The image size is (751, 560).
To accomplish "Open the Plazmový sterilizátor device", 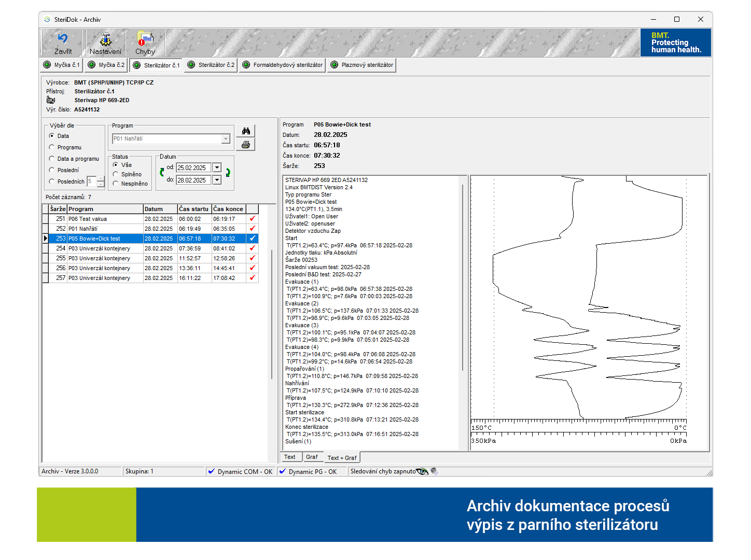I will click(x=362, y=65).
